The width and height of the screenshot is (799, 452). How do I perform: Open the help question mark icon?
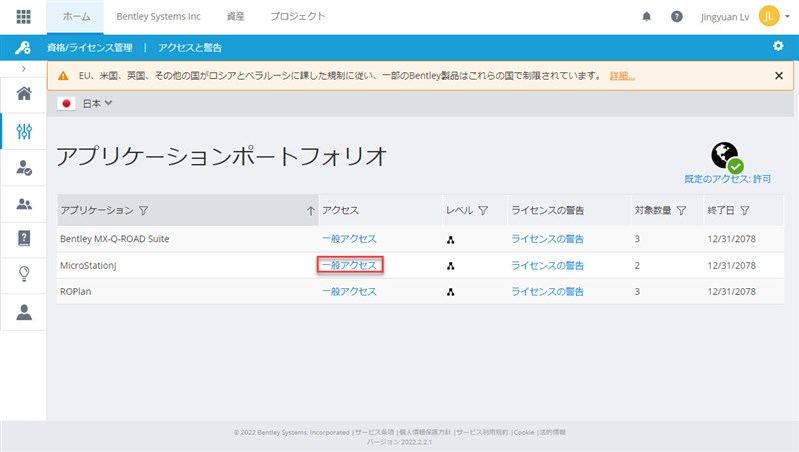coord(676,16)
